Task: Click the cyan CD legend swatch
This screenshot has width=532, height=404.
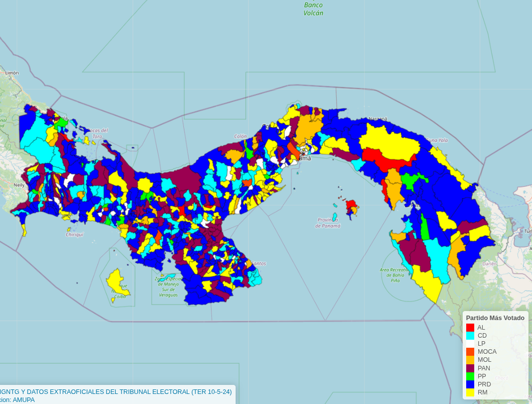Action: pos(470,336)
